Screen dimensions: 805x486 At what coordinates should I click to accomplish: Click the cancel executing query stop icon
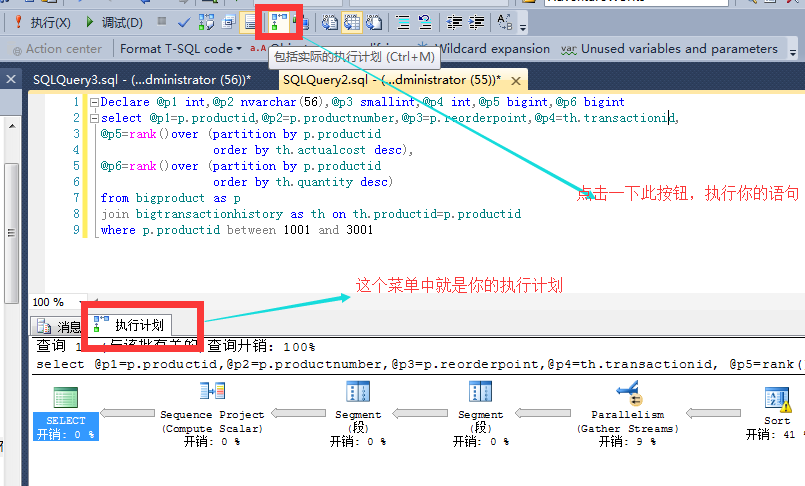click(162, 21)
